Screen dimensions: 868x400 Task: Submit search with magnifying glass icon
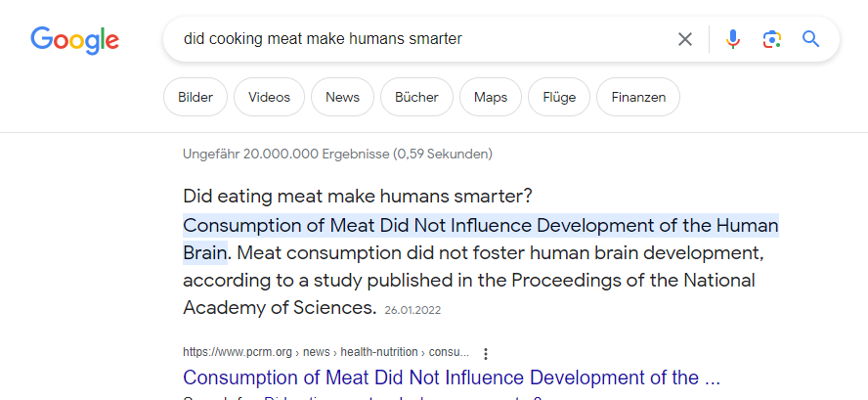[810, 39]
